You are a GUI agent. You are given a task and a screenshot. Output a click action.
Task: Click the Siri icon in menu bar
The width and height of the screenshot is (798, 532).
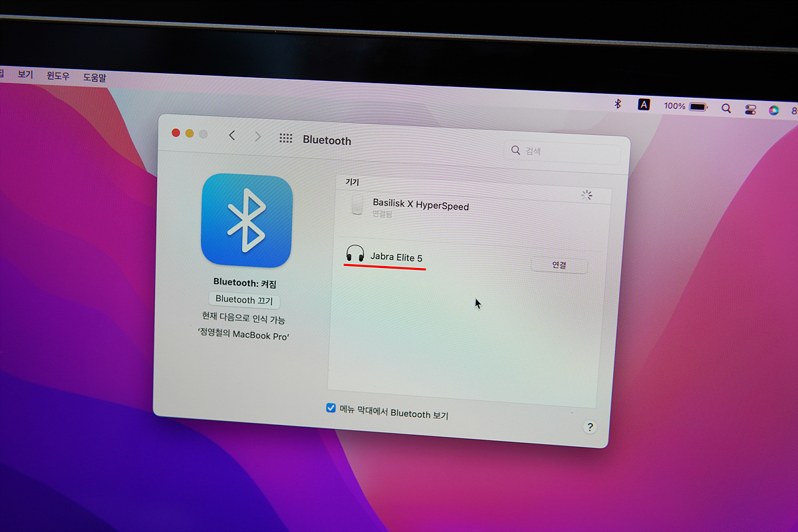point(773,110)
